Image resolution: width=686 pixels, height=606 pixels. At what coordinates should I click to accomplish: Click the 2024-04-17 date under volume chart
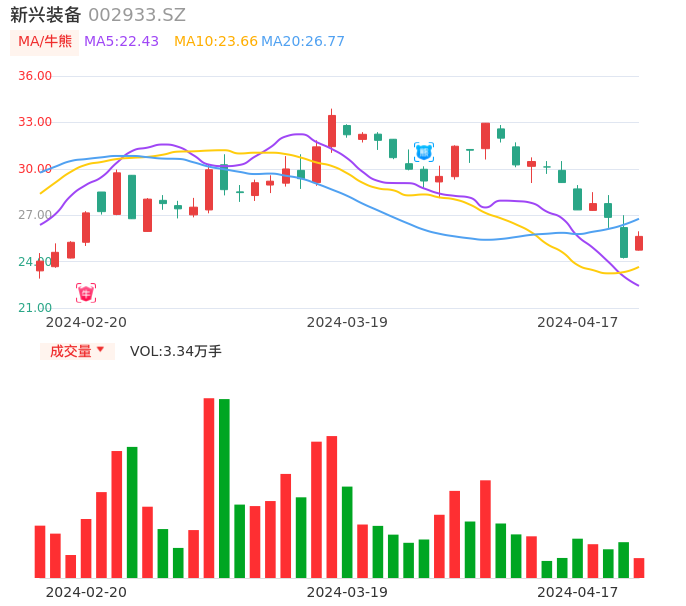click(577, 592)
